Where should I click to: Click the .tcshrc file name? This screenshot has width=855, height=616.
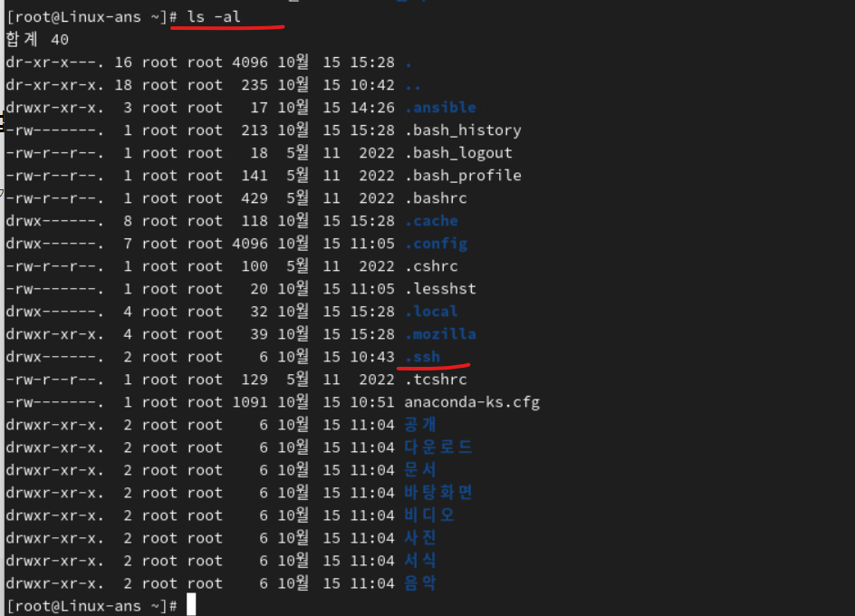[x=436, y=380]
